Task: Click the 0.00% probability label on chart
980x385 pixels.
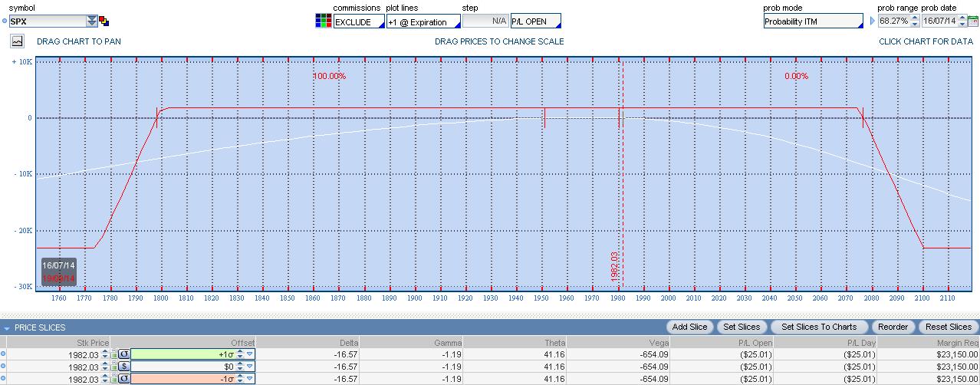Action: pos(797,76)
